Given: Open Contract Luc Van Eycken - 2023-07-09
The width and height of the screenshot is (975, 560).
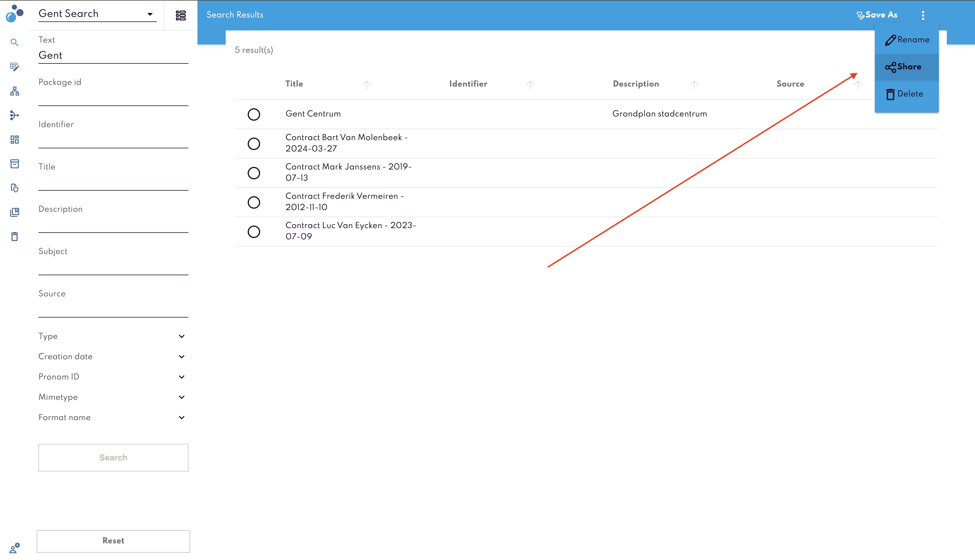Looking at the screenshot, I should (x=350, y=231).
